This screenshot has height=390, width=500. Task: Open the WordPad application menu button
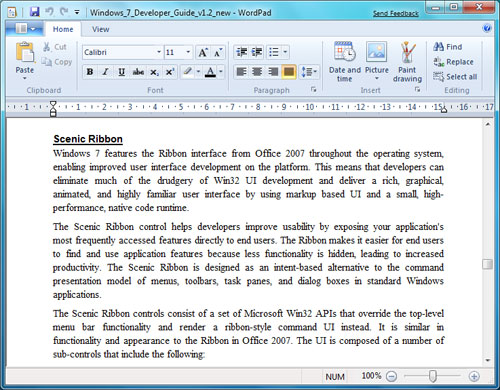tap(25, 29)
